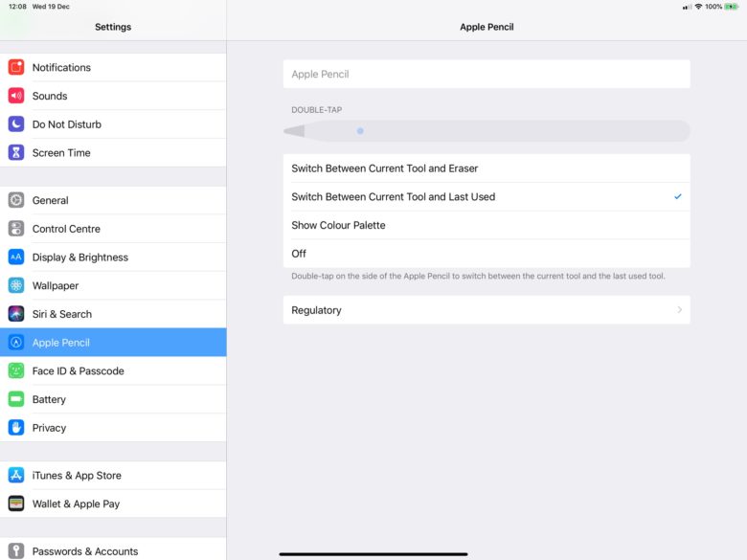747x560 pixels.
Task: Click the Notifications red icon
Action: coord(16,67)
